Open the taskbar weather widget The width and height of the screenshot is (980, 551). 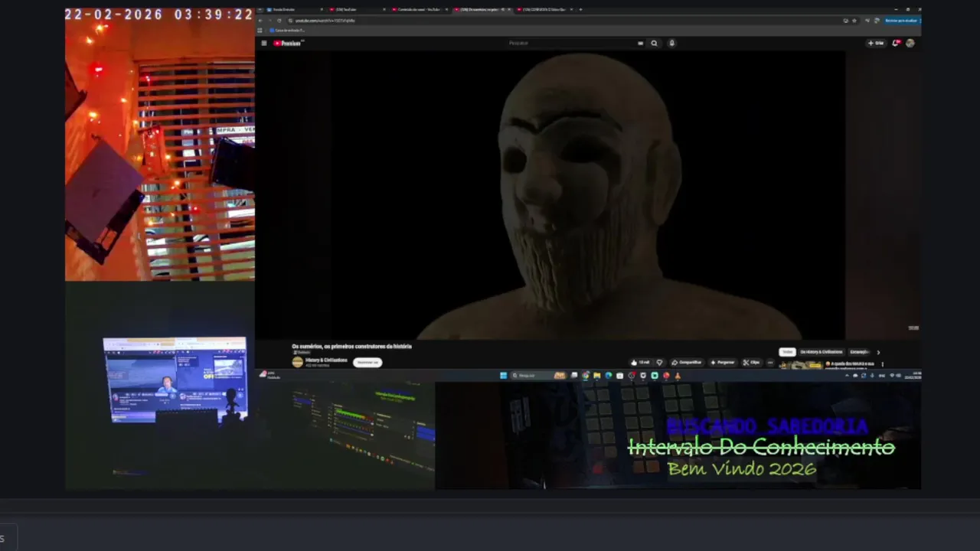[x=271, y=375]
